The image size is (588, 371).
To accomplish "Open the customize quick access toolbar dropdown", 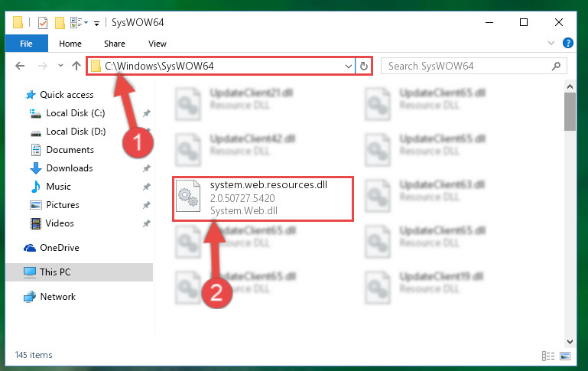I will pyautogui.click(x=96, y=23).
